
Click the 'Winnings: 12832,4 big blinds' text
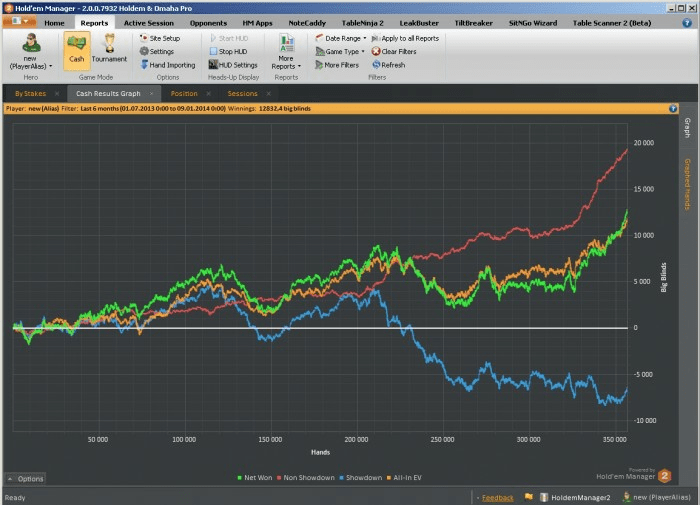point(269,109)
